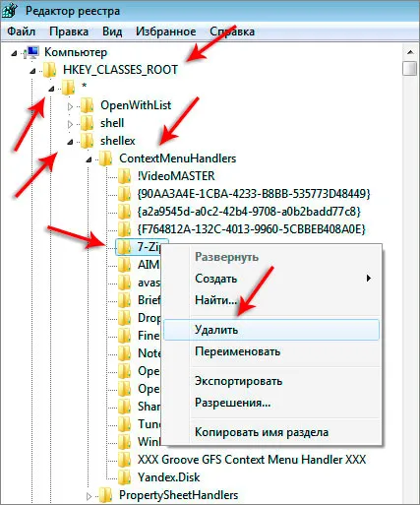The image size is (420, 505).
Task: Open the Правка menu
Action: 69,32
